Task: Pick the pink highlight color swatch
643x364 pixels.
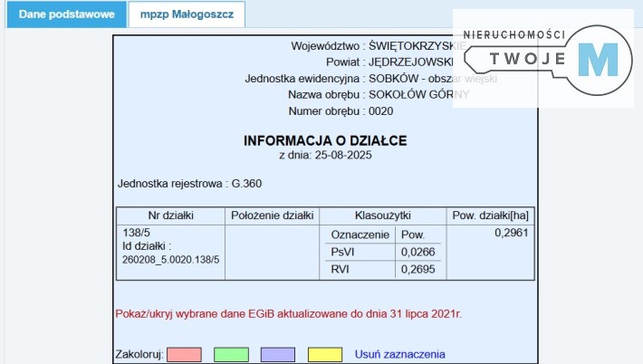Action: pyautogui.click(x=184, y=355)
